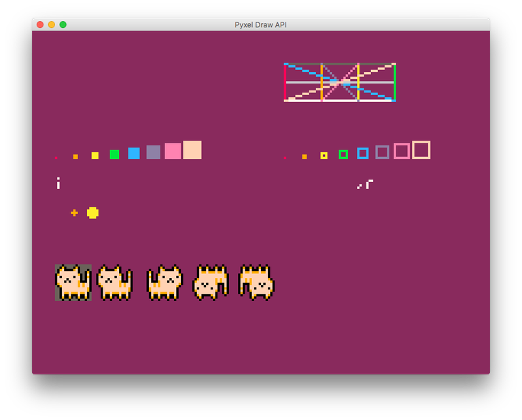522x420 pixels.
Task: Click the upside-down cat with tail on left
Action: pyautogui.click(x=256, y=283)
